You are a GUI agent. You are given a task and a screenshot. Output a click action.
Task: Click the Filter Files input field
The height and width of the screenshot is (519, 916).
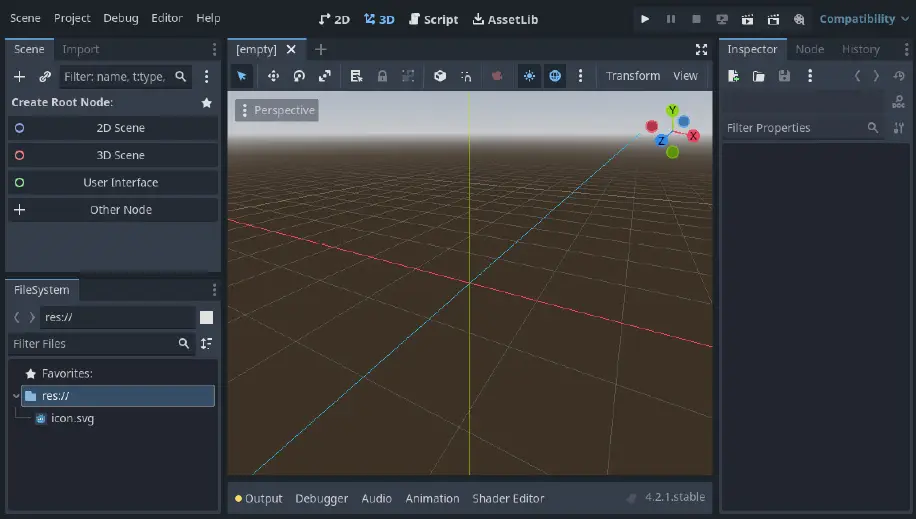coord(90,343)
